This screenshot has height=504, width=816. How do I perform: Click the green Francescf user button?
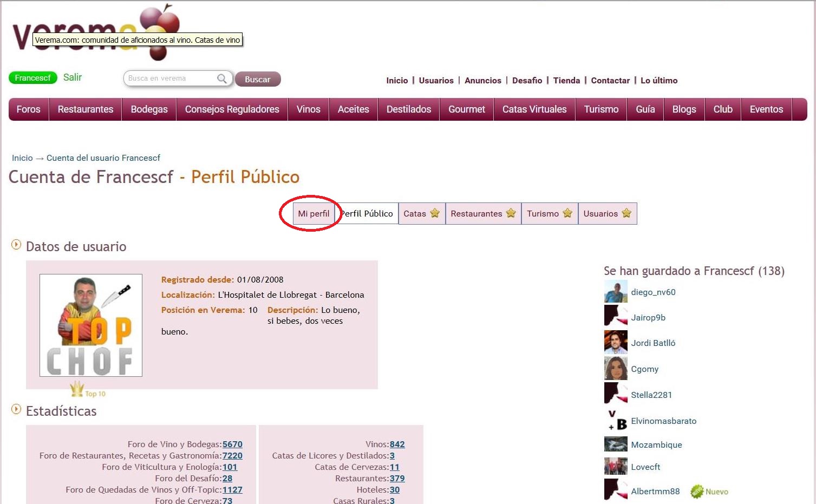click(33, 78)
